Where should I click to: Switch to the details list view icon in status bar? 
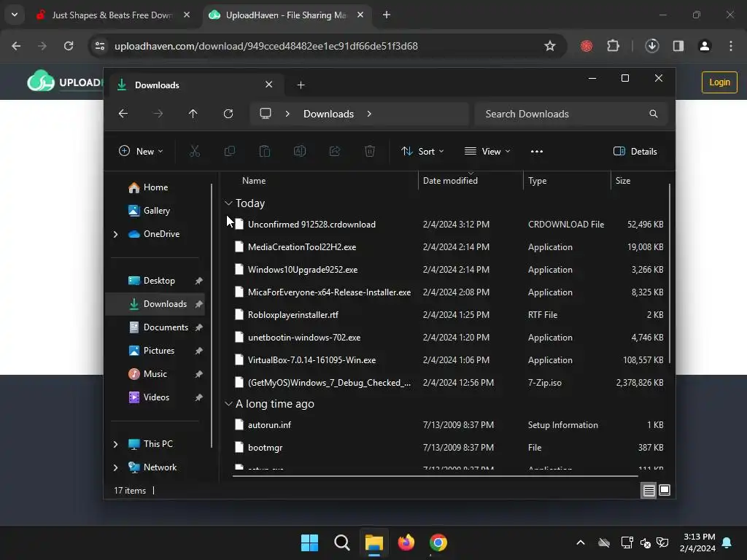[649, 491]
